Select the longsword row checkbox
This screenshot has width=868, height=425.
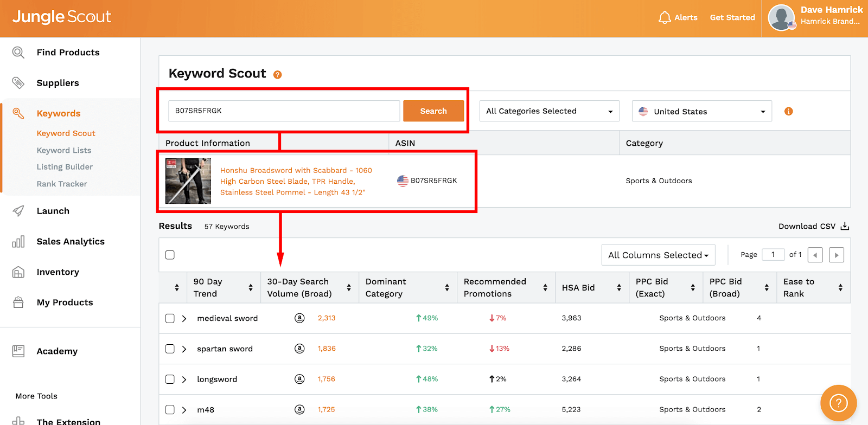[x=170, y=379]
